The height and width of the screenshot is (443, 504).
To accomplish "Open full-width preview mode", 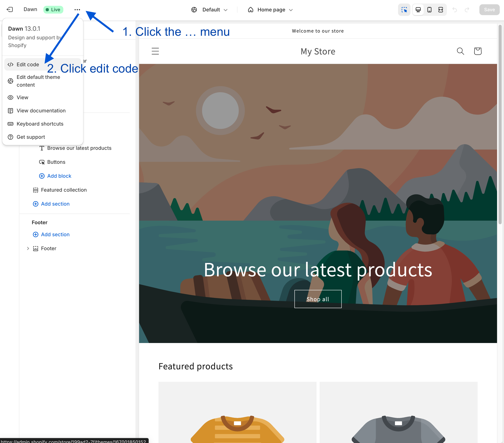I will (441, 10).
